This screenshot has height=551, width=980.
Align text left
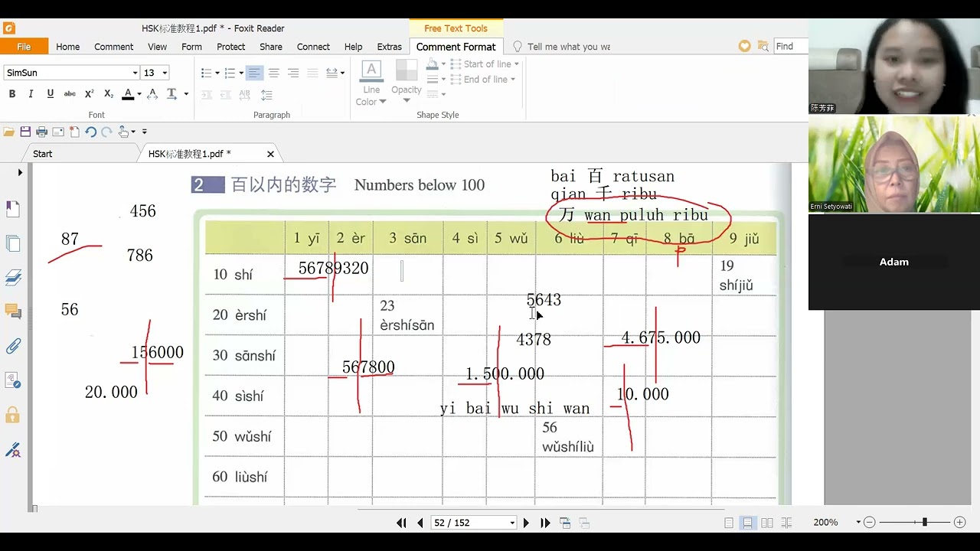[x=254, y=73]
